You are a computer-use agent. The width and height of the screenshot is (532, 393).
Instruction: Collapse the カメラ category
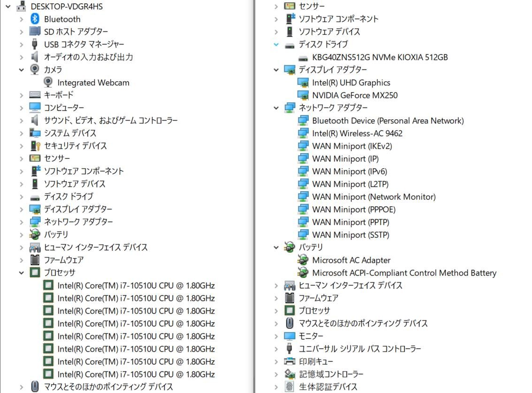22,69
